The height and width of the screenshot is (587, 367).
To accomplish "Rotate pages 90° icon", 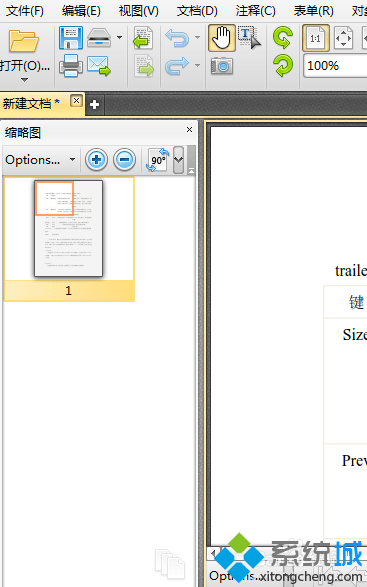I will (x=158, y=160).
